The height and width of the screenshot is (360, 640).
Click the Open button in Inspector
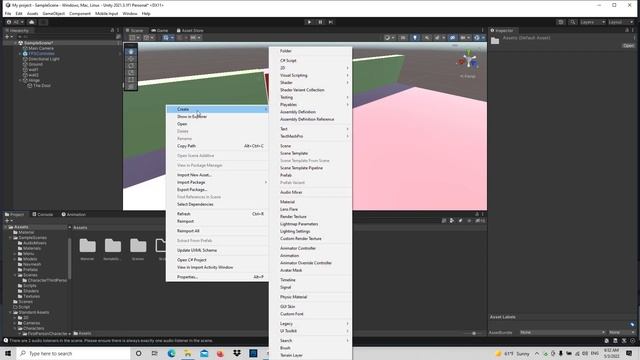[x=628, y=46]
